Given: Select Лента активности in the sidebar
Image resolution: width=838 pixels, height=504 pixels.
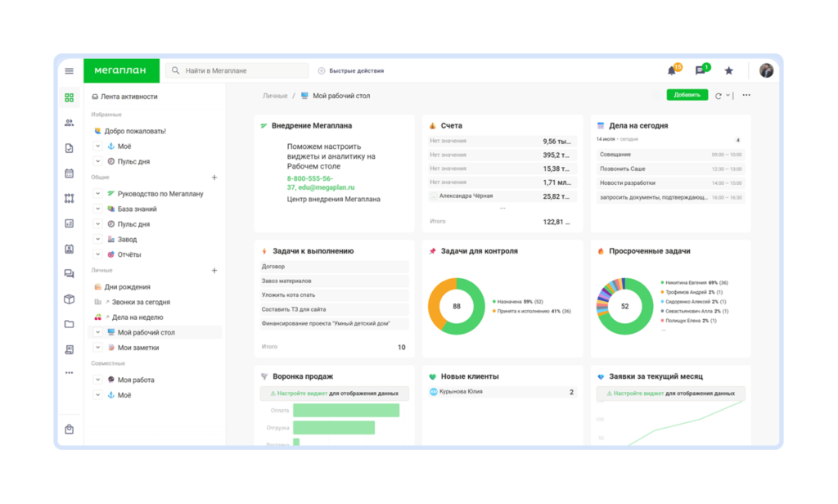Looking at the screenshot, I should 128,97.
